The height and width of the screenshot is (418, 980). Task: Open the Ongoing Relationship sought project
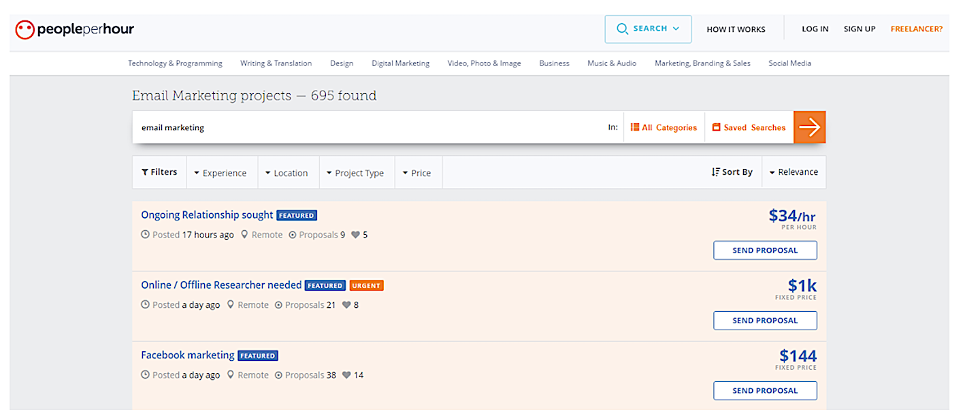point(207,215)
